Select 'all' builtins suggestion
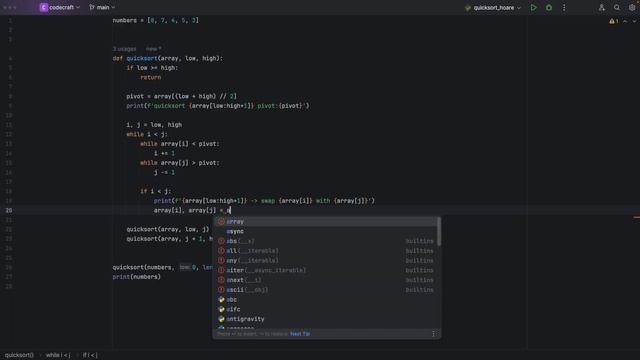 (x=325, y=251)
